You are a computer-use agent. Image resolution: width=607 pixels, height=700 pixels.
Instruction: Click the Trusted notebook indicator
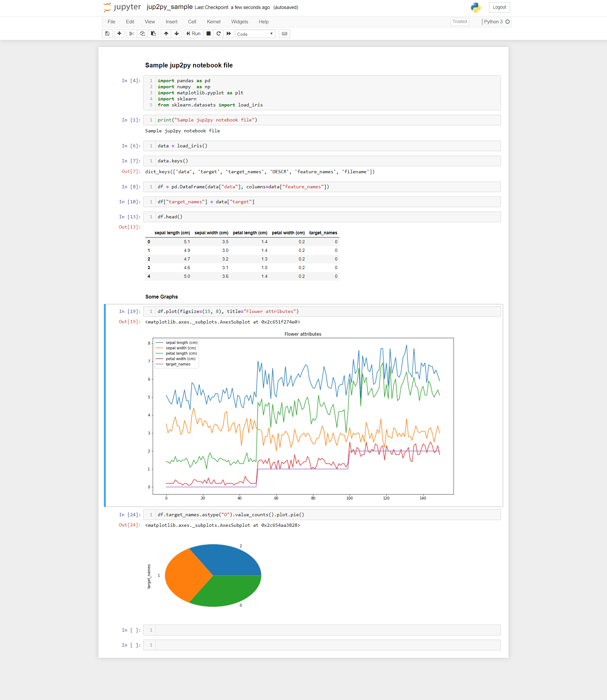coord(459,22)
